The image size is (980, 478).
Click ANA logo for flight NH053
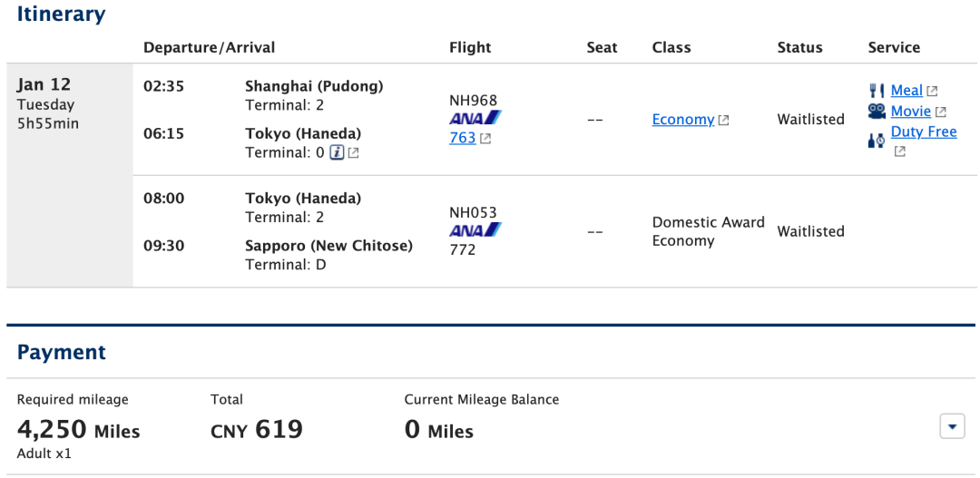[475, 230]
